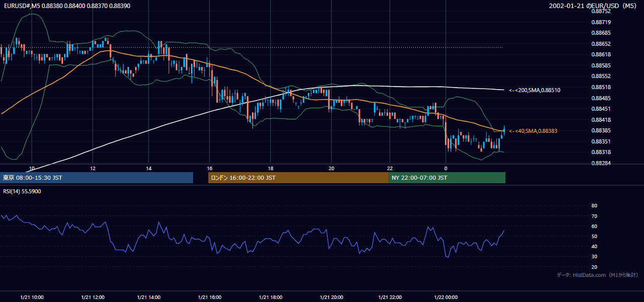This screenshot has height=302, width=644.
Task: Click price axis value 0.88585
Action: [x=601, y=65]
